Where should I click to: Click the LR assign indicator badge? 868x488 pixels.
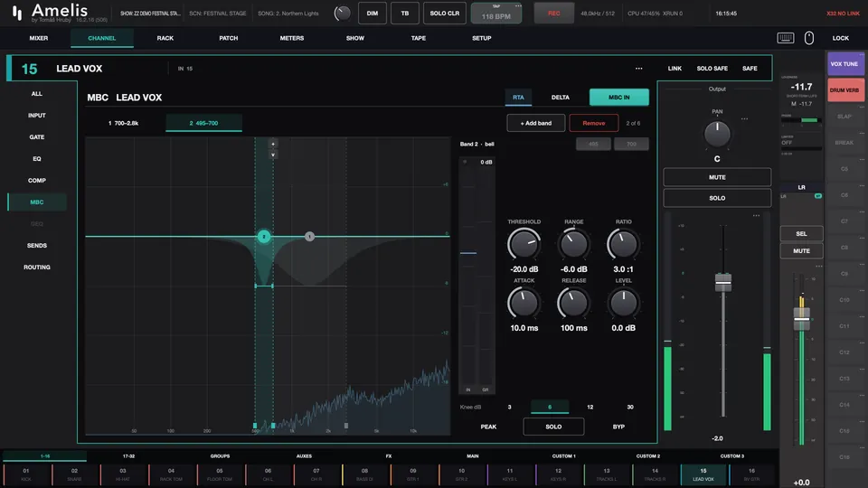[x=817, y=196]
